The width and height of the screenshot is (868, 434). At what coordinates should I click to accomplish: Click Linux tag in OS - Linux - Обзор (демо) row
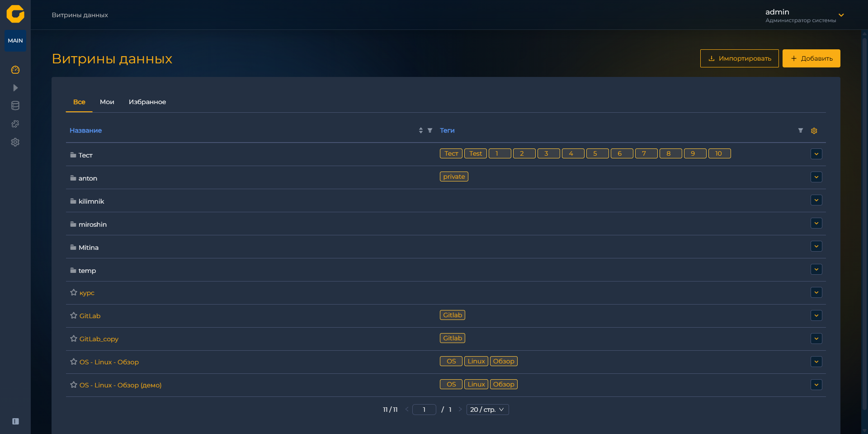[476, 384]
